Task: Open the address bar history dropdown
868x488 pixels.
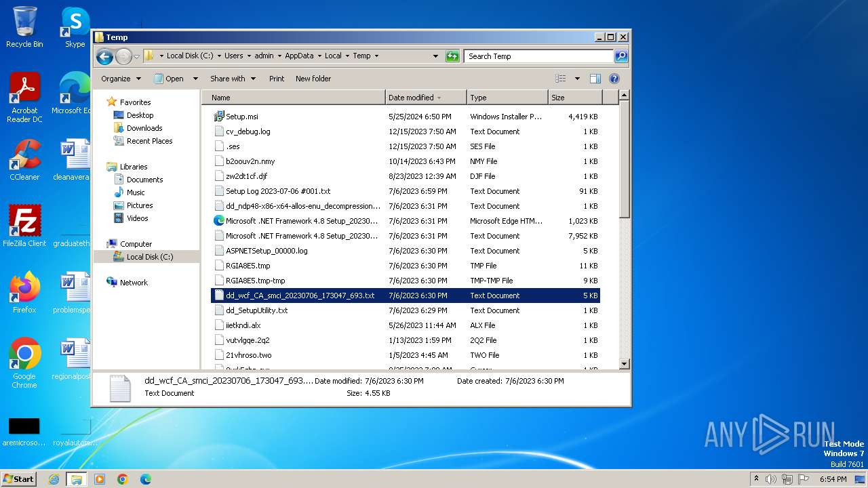Action: [x=435, y=56]
